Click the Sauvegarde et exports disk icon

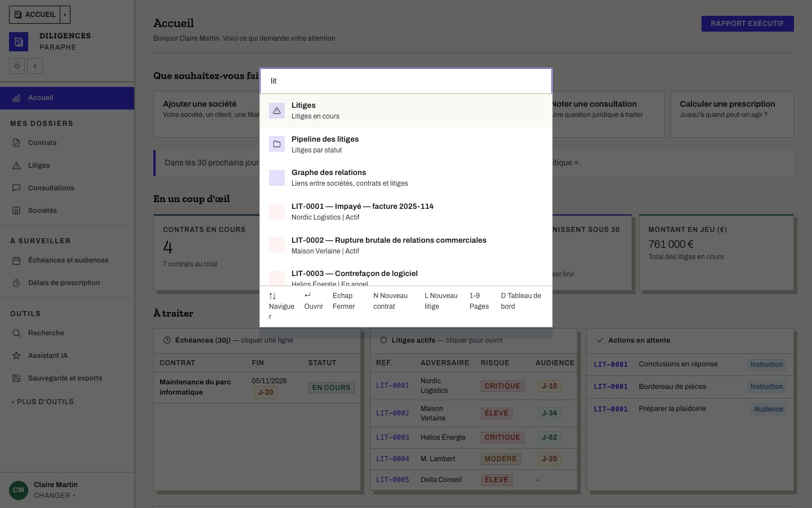[x=16, y=378]
